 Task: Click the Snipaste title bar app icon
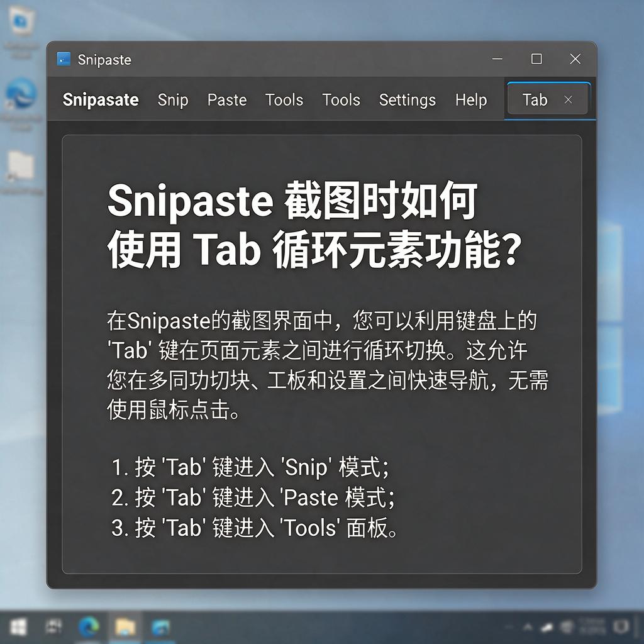click(64, 59)
